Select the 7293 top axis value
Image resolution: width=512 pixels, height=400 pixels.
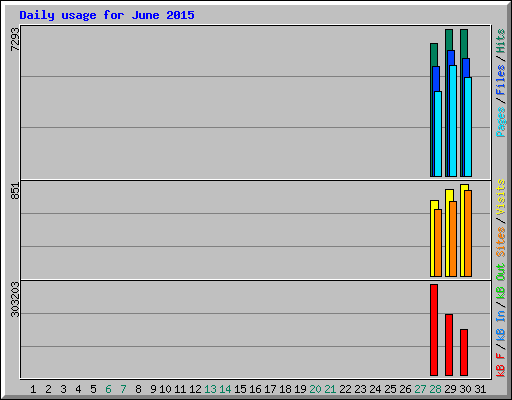pyautogui.click(x=15, y=39)
